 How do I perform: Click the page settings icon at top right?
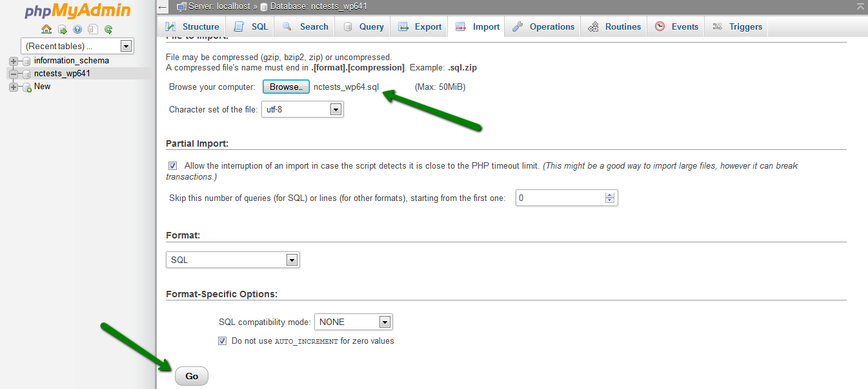[860, 6]
